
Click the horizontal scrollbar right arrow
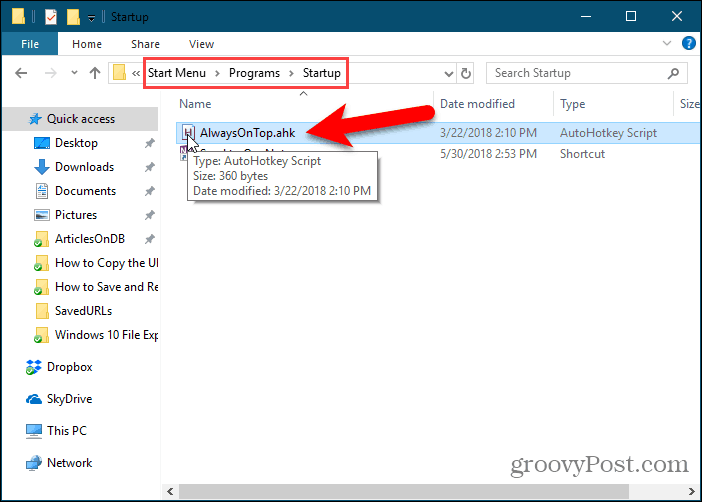click(692, 492)
